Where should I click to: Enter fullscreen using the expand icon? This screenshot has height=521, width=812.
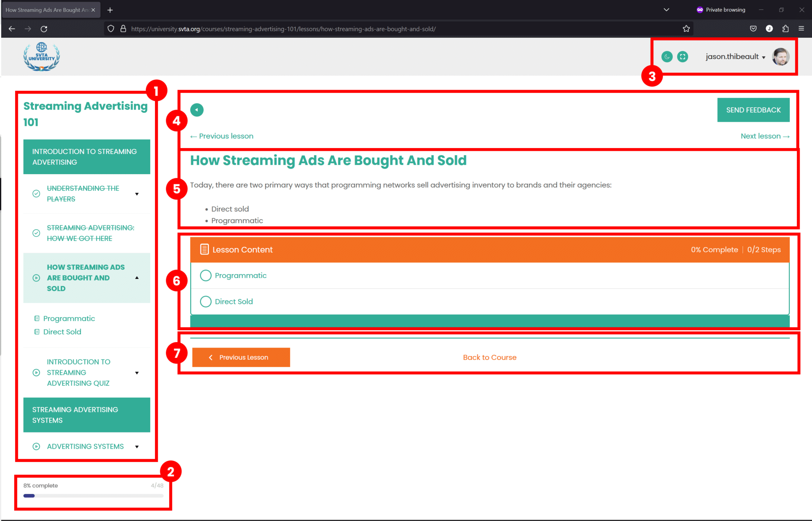pos(683,56)
